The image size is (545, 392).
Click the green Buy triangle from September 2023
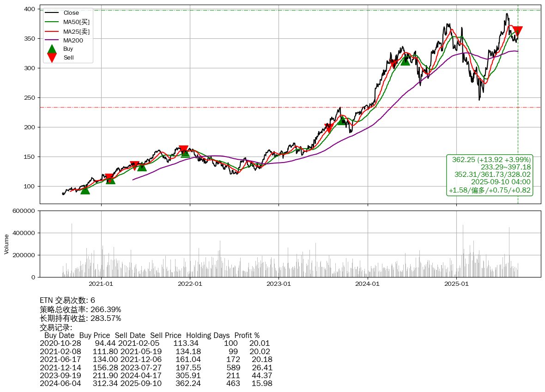341,120
